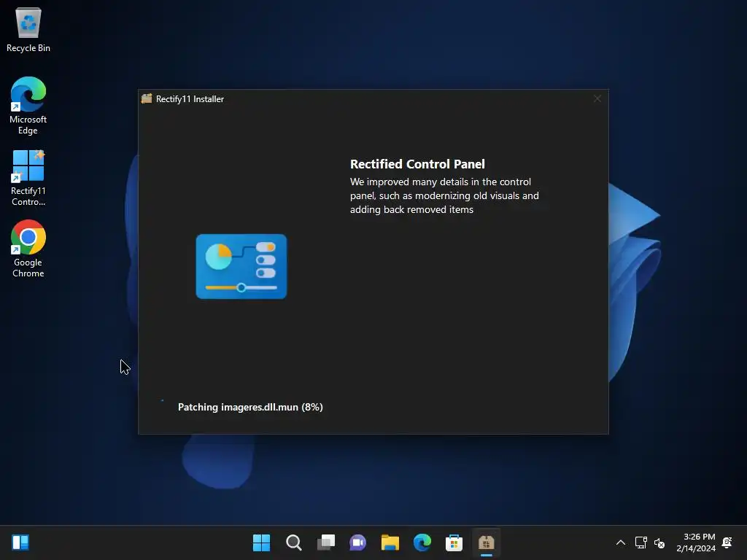Open the Widgets panel from taskbar

[20, 542]
